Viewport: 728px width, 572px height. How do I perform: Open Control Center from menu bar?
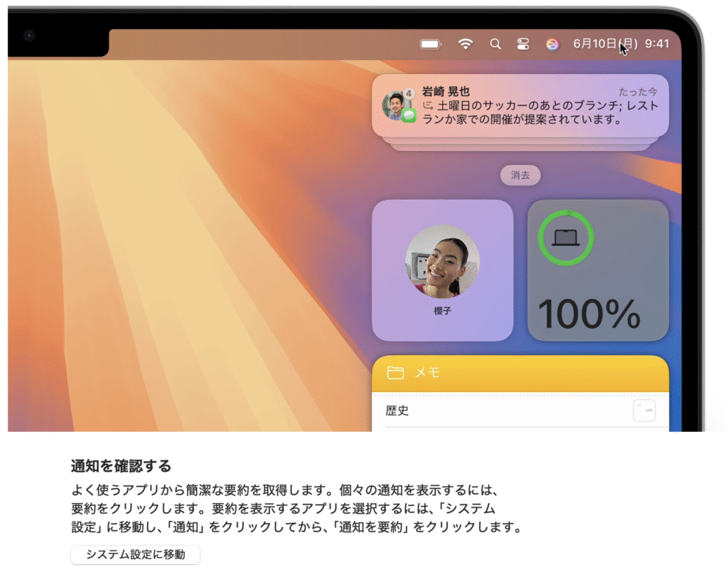click(523, 44)
